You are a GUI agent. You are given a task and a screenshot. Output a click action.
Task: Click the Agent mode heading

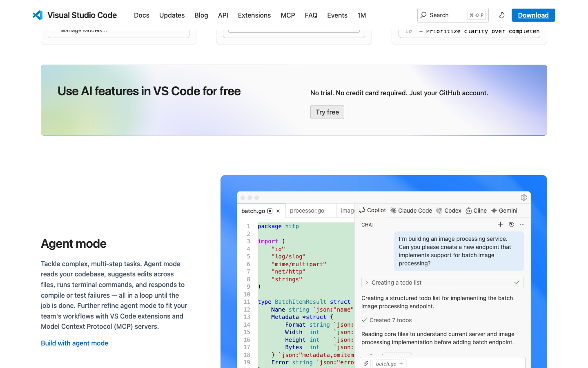(73, 244)
